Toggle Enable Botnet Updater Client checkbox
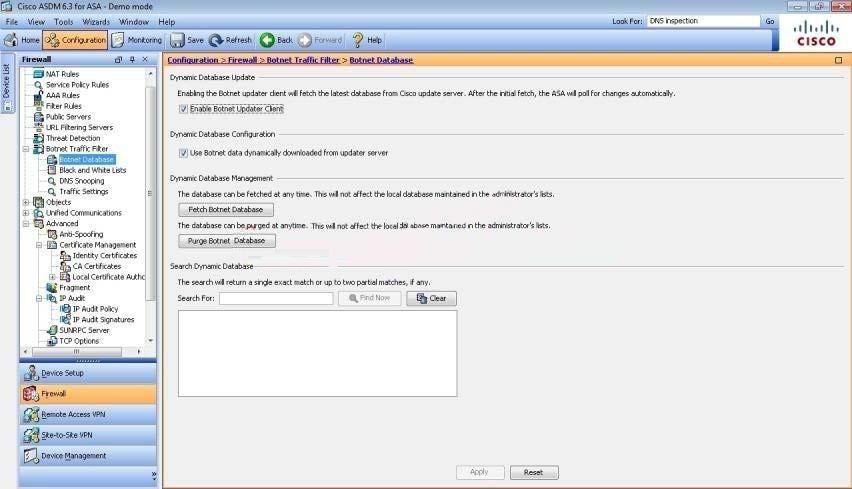Image resolution: width=852 pixels, height=489 pixels. 183,109
